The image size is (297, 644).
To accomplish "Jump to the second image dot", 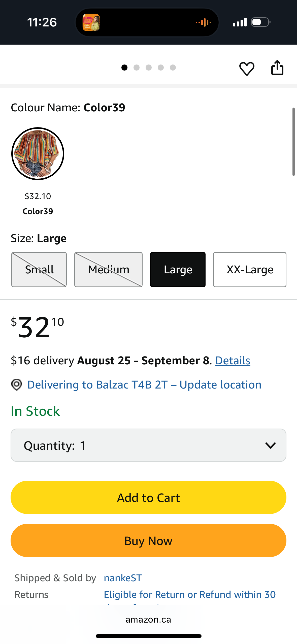I will (137, 68).
